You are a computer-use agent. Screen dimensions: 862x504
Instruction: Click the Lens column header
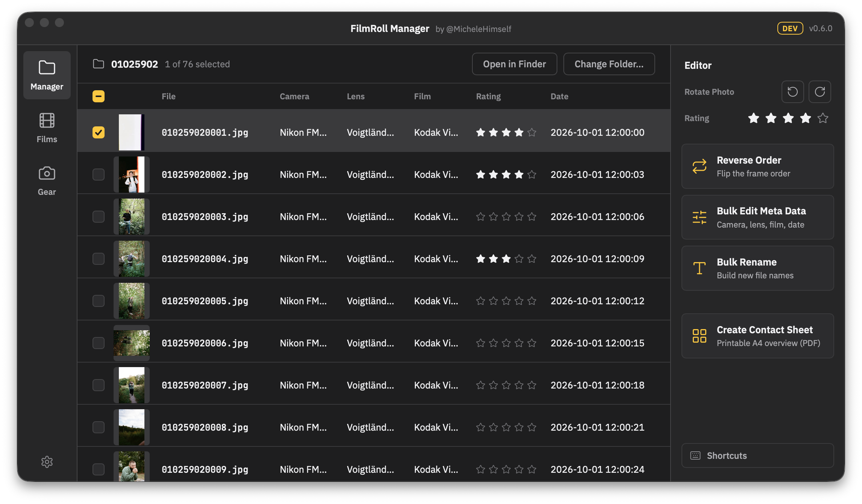pos(355,96)
